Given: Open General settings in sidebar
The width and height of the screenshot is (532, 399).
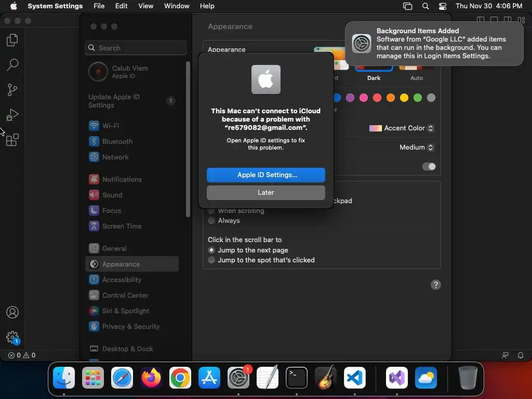Looking at the screenshot, I should point(132,249).
